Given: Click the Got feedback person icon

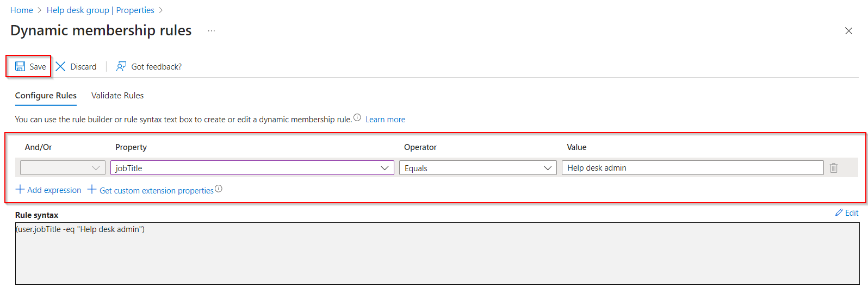Looking at the screenshot, I should point(121,66).
